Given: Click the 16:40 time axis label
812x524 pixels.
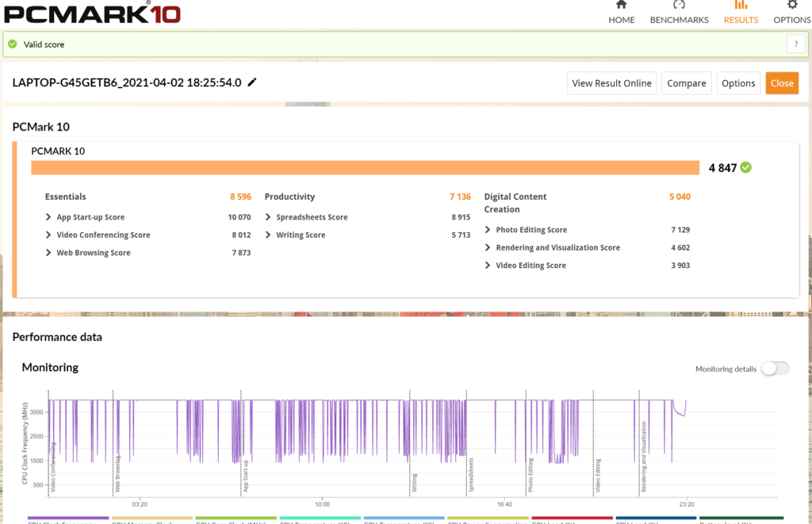Looking at the screenshot, I should tap(504, 504).
